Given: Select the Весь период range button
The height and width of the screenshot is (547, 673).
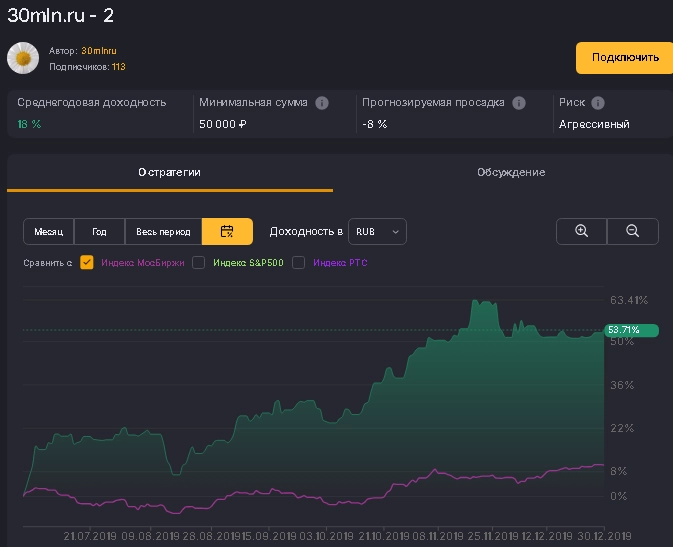Looking at the screenshot, I should [163, 231].
